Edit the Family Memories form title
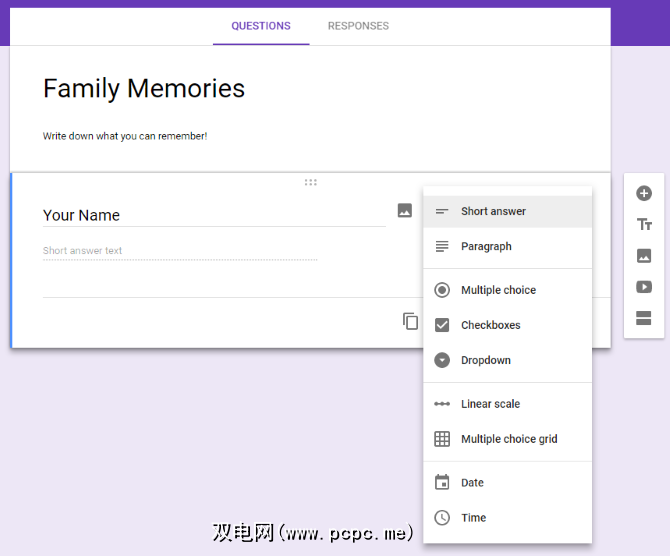Image resolution: width=670 pixels, height=556 pixels. pyautogui.click(x=144, y=88)
